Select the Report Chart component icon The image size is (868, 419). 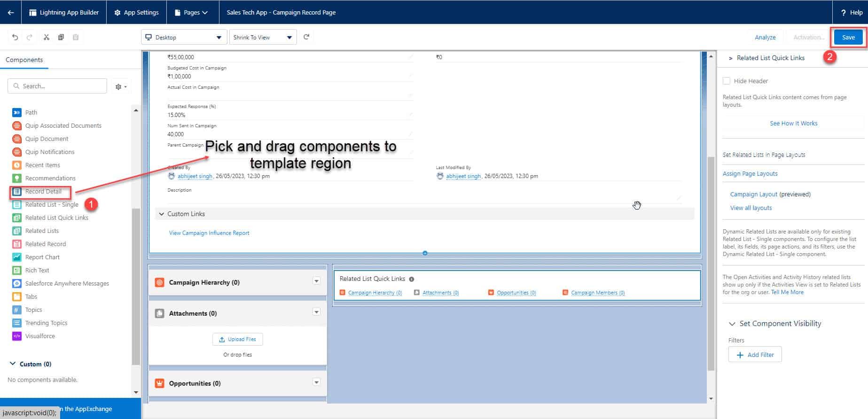17,257
